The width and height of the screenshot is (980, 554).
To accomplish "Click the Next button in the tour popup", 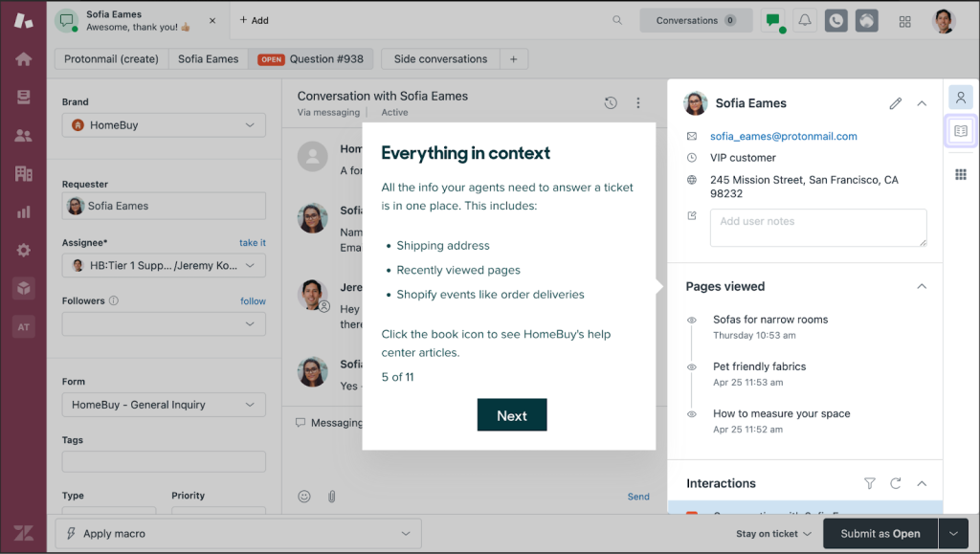I will (512, 415).
